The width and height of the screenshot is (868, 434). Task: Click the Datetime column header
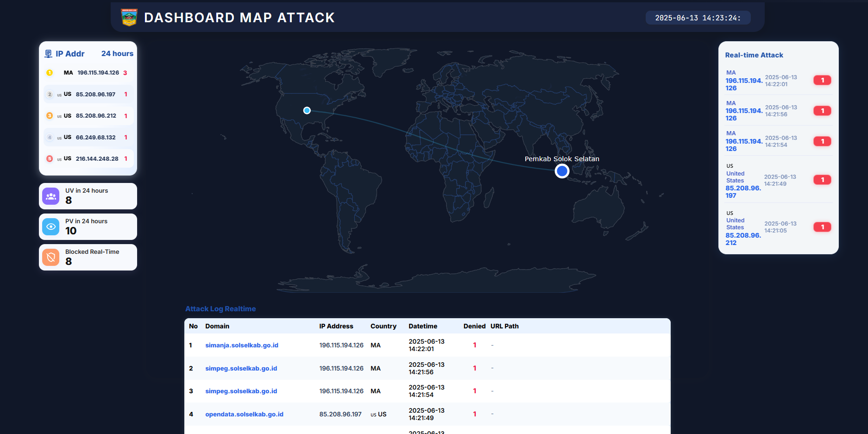click(423, 326)
